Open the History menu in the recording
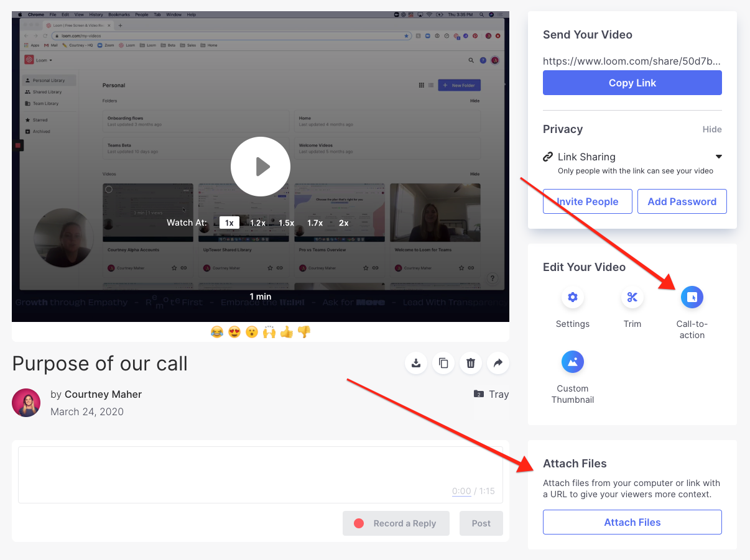The height and width of the screenshot is (560, 750). (96, 14)
